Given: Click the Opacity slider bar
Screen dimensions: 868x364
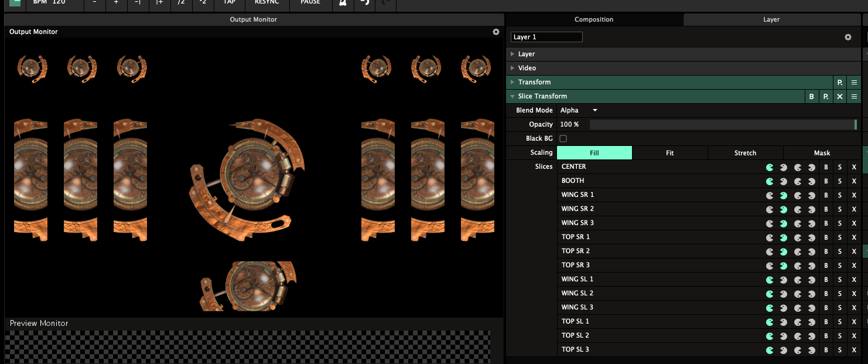Looking at the screenshot, I should point(722,125).
